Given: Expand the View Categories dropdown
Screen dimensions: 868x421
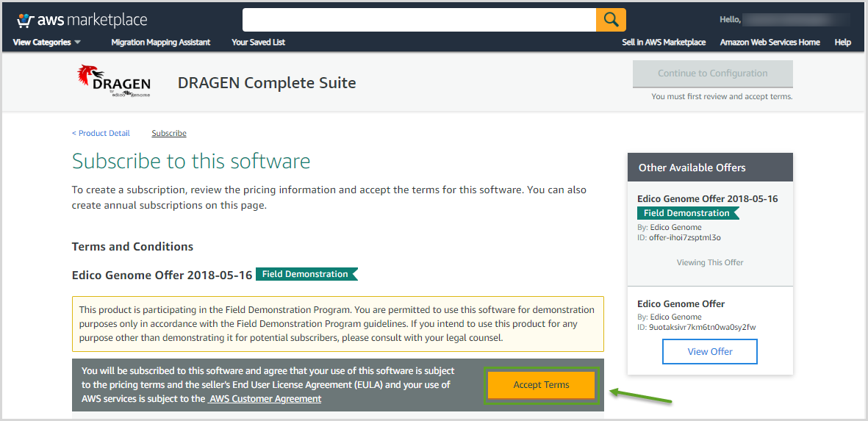Looking at the screenshot, I should click(x=47, y=42).
